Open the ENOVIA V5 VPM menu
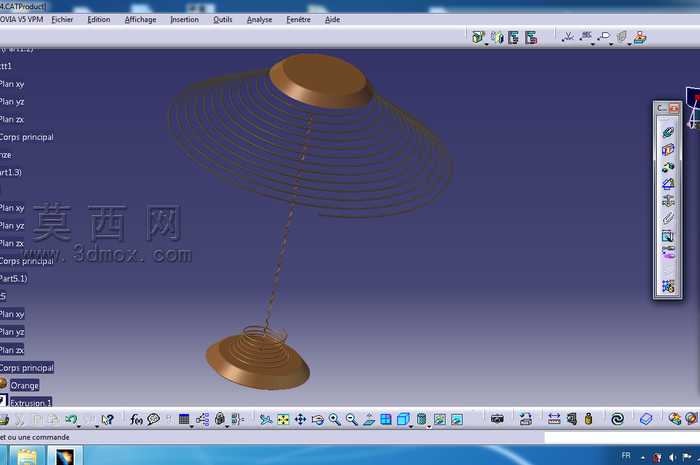The width and height of the screenshot is (700, 465). coord(22,20)
